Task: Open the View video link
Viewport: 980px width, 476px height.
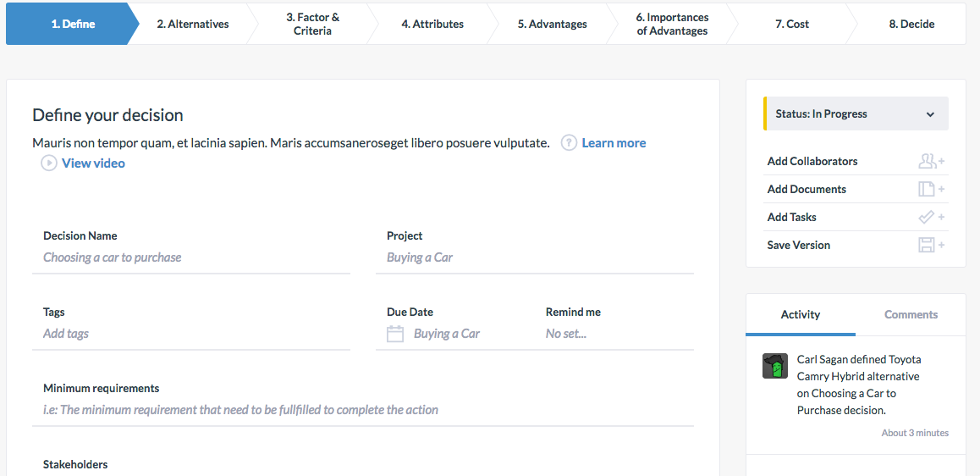Action: click(x=93, y=163)
